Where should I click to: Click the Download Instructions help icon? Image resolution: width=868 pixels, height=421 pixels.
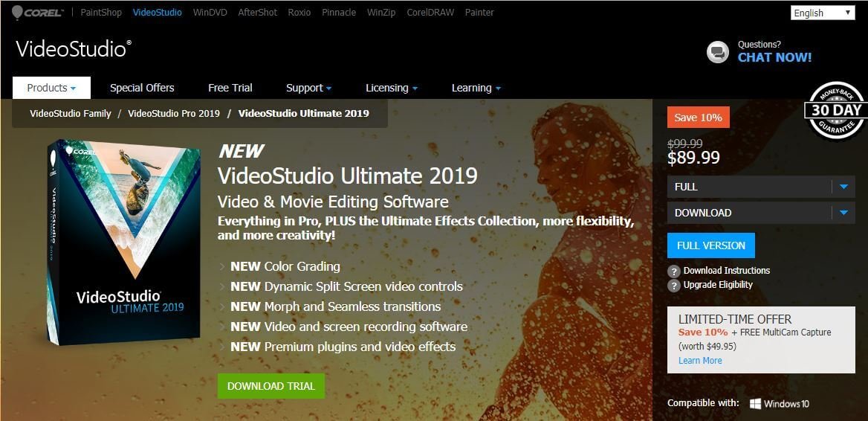click(x=674, y=271)
